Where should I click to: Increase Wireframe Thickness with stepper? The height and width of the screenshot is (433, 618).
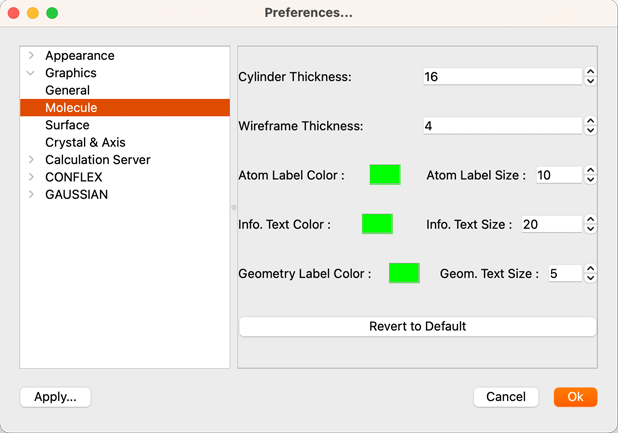[x=590, y=121]
